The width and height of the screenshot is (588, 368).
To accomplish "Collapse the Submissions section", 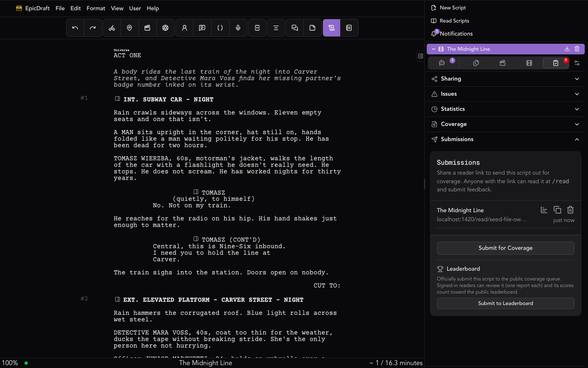I will click(x=506, y=139).
